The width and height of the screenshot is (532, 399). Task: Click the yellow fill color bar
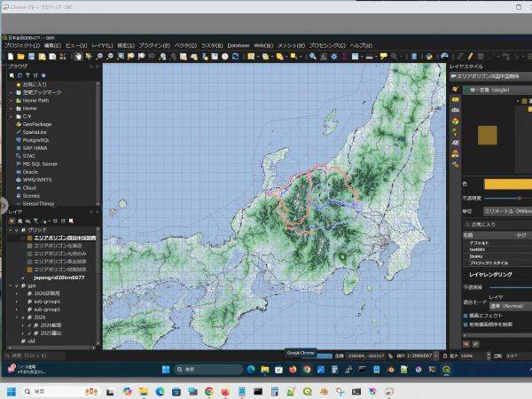click(508, 184)
